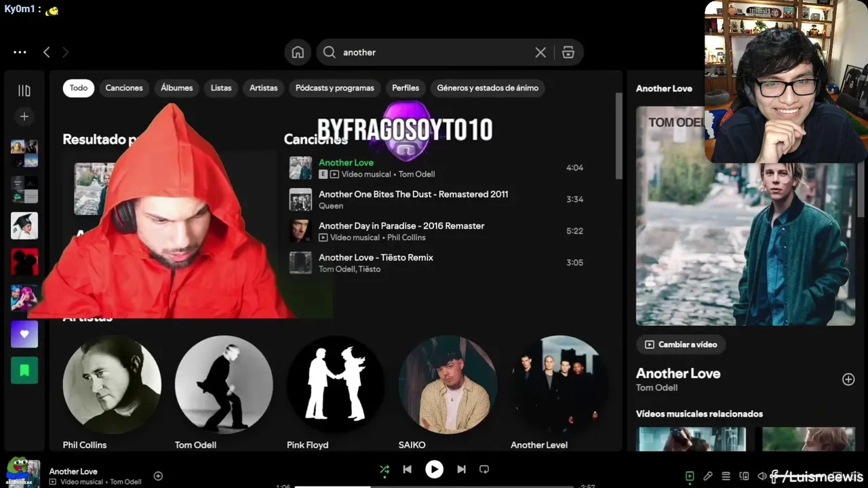Play Another One Bites The Dust row

pos(437,199)
